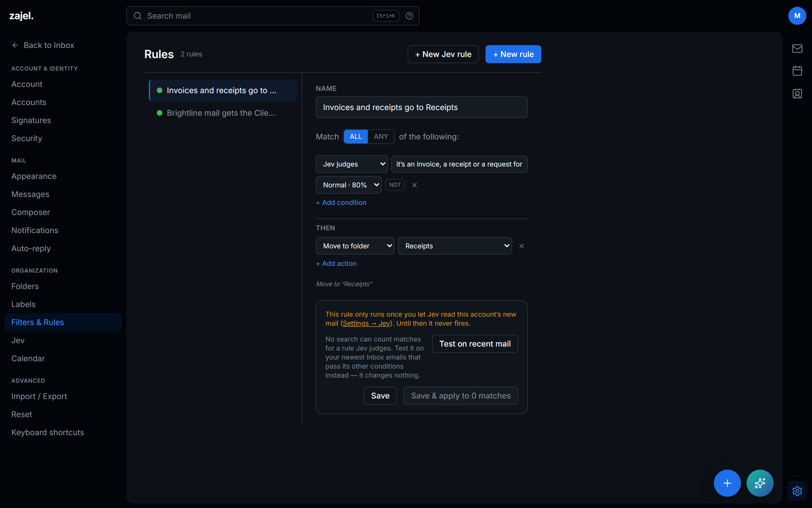Viewport: 812px width, 508px height.
Task: Edit the Jev judges description text field
Action: tap(459, 164)
